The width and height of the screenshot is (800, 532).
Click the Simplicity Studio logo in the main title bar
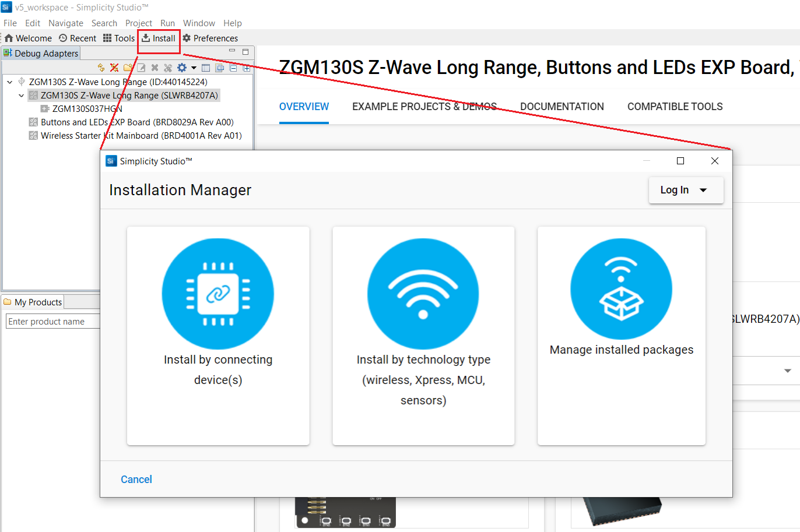click(6, 7)
